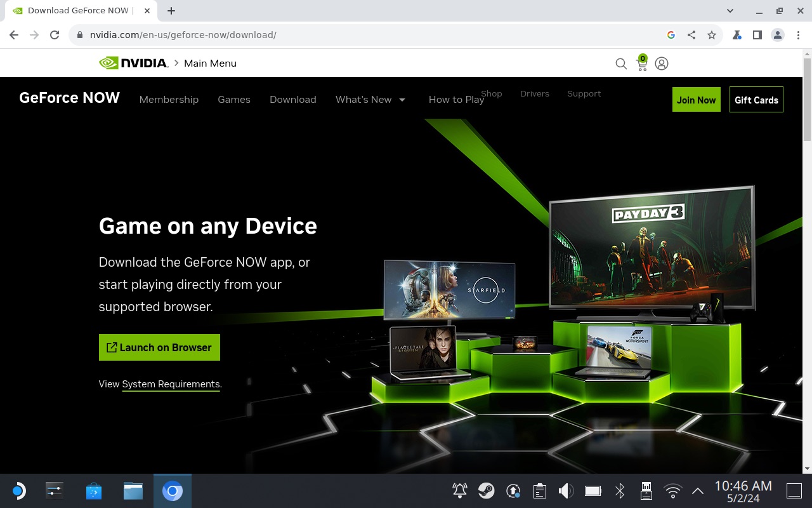The width and height of the screenshot is (812, 508).
Task: Open NVIDIA account user icon
Action: [x=662, y=63]
